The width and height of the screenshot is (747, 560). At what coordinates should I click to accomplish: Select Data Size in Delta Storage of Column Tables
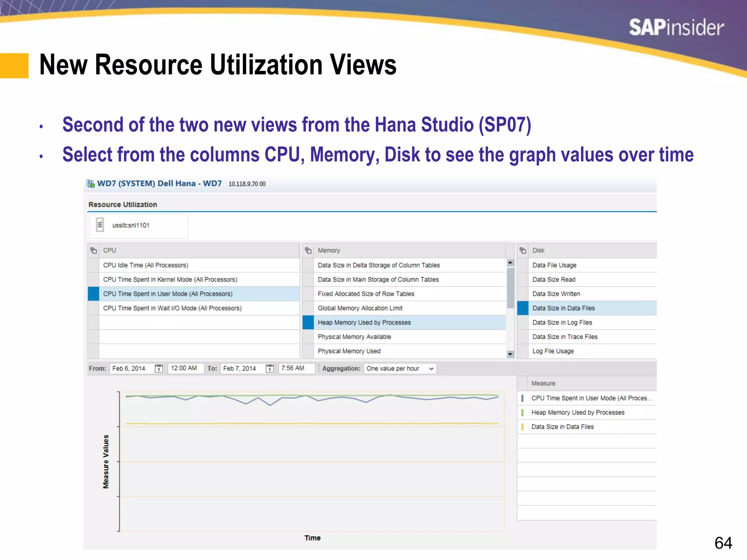[410, 265]
